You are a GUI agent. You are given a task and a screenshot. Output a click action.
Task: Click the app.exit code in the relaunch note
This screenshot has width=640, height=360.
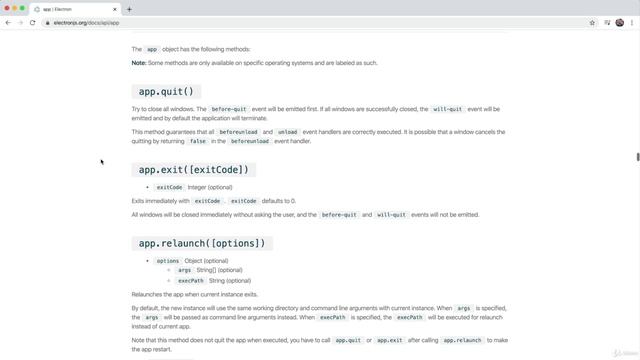[390, 340]
